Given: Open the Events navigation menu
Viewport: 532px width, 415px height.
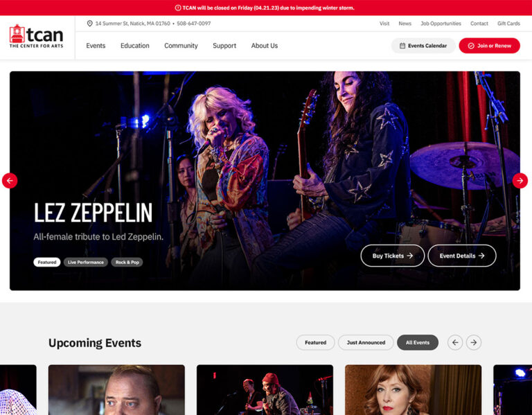Looking at the screenshot, I should coord(96,46).
